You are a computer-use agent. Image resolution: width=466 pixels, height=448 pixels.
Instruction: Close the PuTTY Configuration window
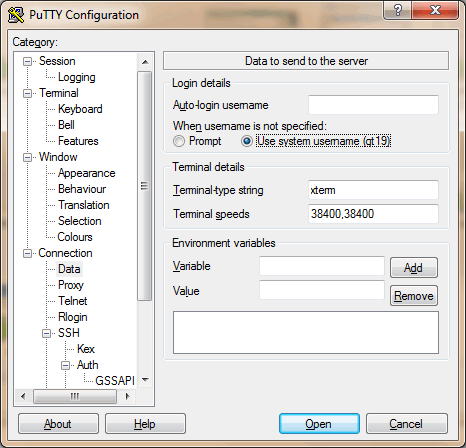pos(435,10)
